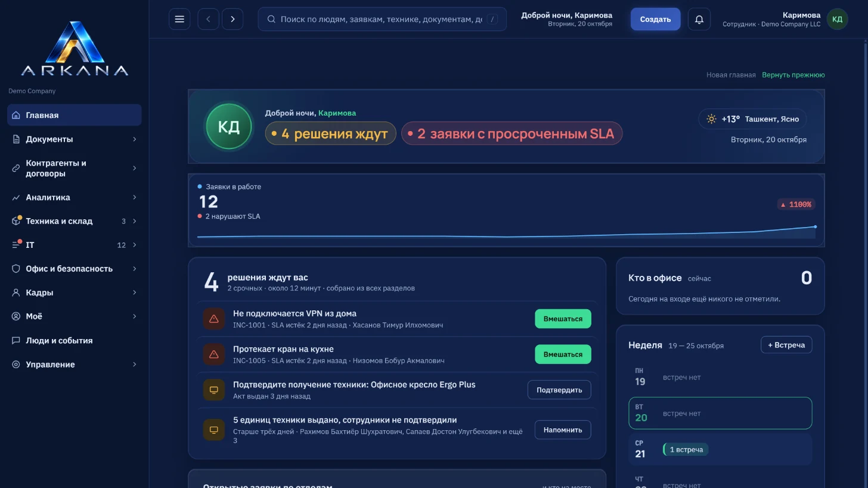Click the warning icon for VPN incident
This screenshot has width=868, height=488.
[213, 319]
